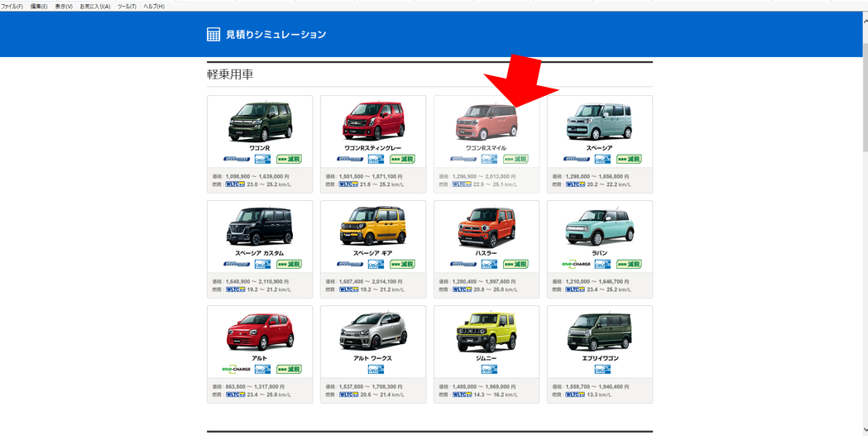Click the blue brake-support badge under アルト ワークス
Image resolution: width=868 pixels, height=436 pixels.
[x=376, y=369]
